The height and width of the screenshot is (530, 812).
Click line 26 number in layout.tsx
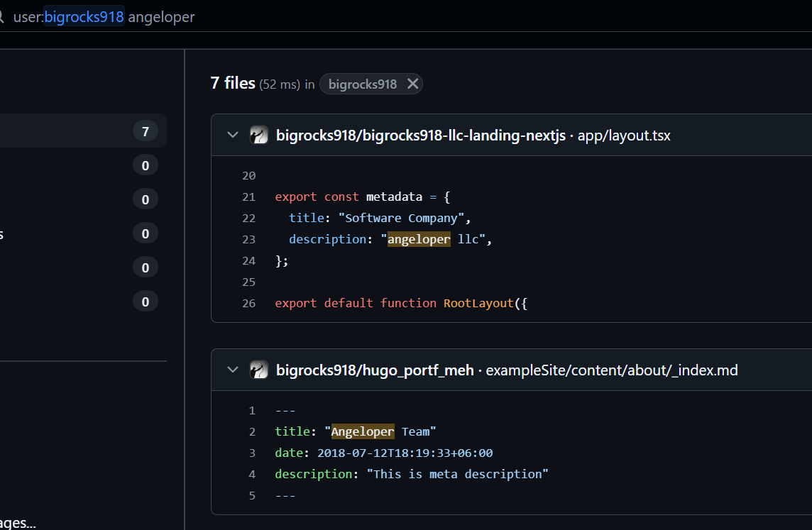pos(248,303)
